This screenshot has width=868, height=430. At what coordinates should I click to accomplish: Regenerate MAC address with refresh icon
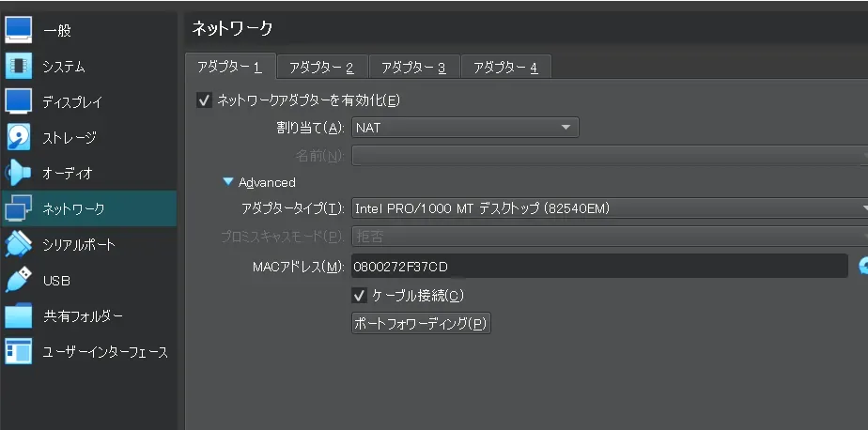[862, 267]
